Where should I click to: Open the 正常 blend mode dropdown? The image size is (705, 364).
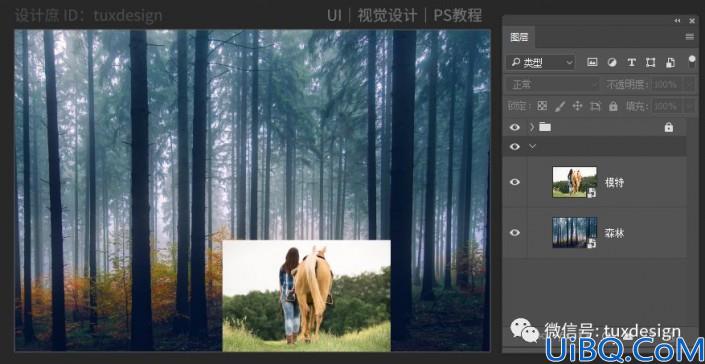[553, 84]
